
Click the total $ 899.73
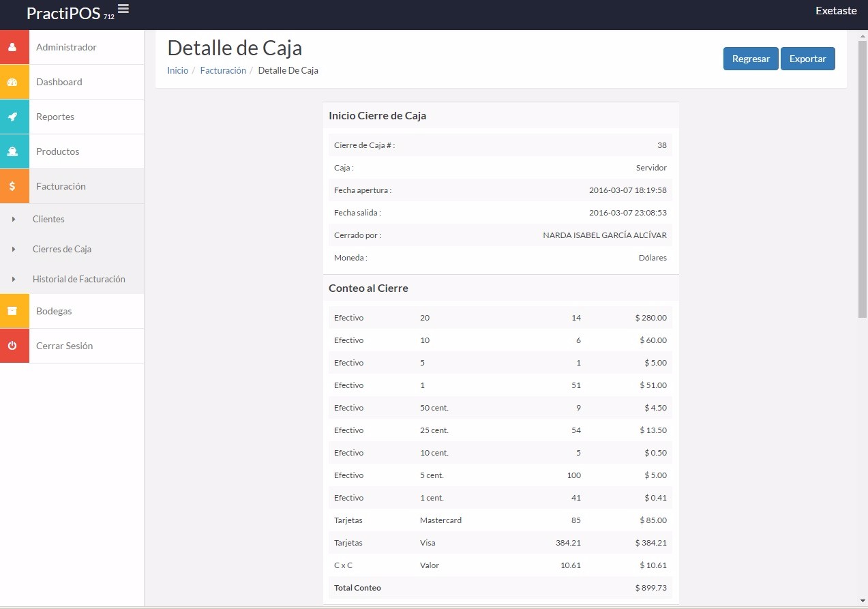(650, 588)
